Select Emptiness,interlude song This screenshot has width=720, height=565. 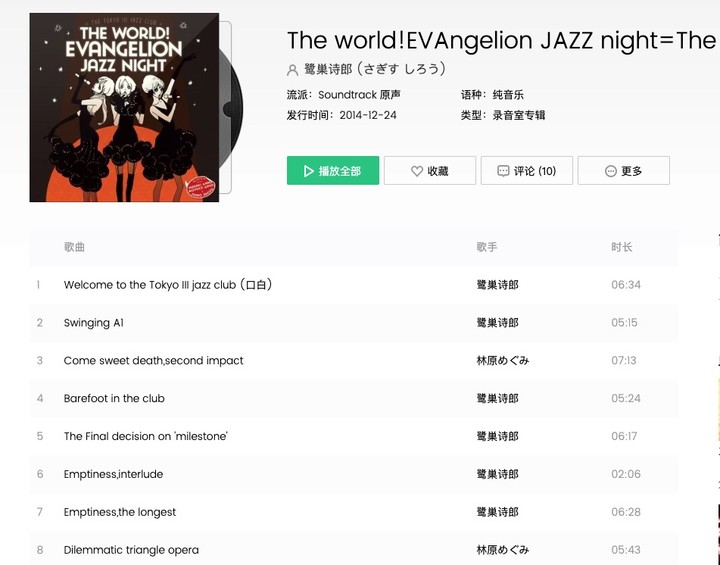pyautogui.click(x=113, y=474)
